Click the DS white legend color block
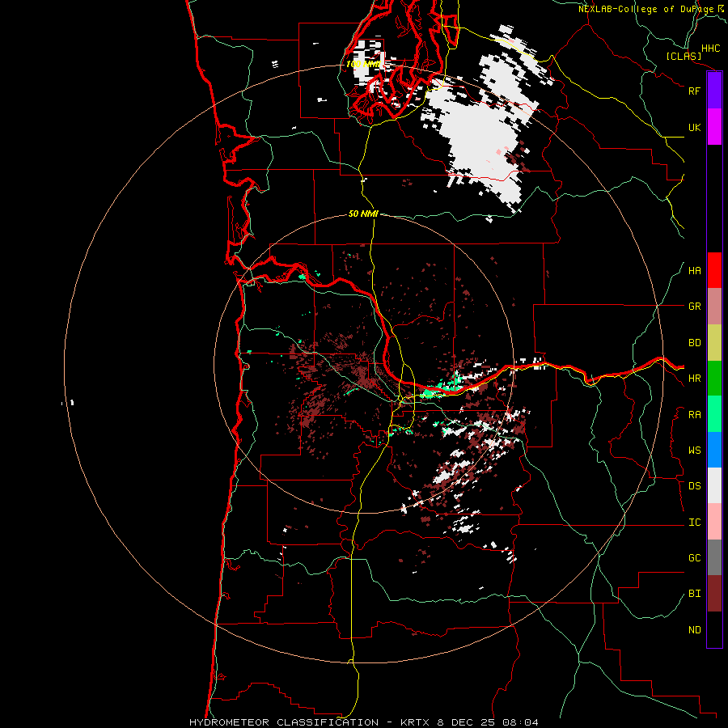Image resolution: width=728 pixels, height=728 pixels. (x=714, y=485)
